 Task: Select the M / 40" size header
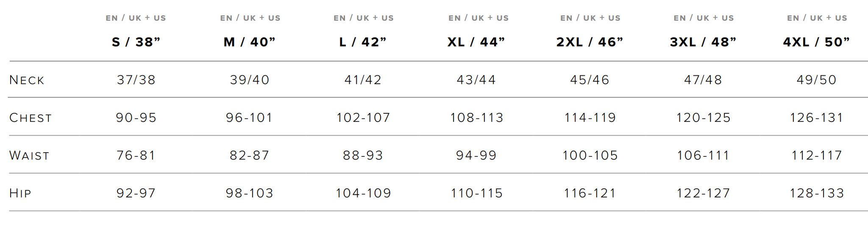pos(250,42)
